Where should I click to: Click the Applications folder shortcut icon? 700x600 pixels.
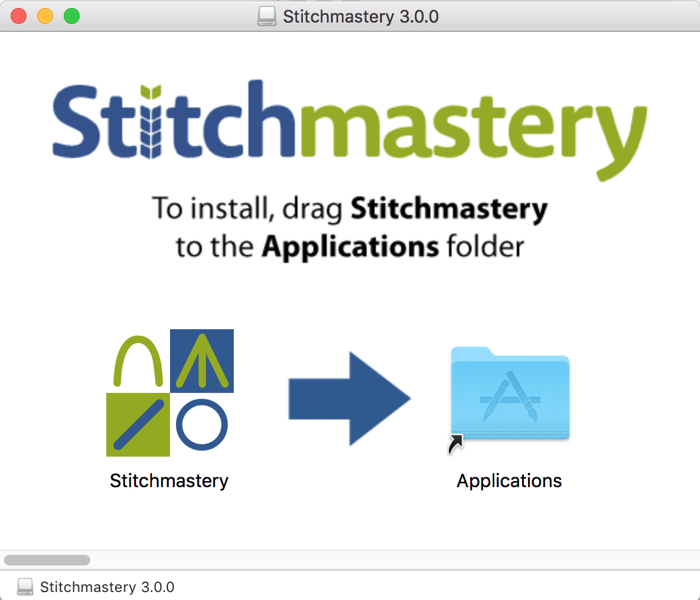(509, 395)
